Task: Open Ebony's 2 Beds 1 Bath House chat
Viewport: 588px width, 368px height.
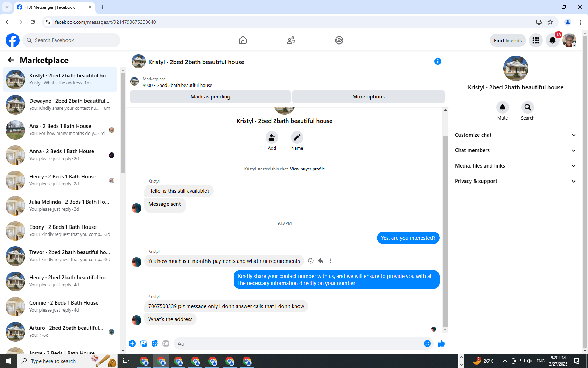Action: point(60,231)
